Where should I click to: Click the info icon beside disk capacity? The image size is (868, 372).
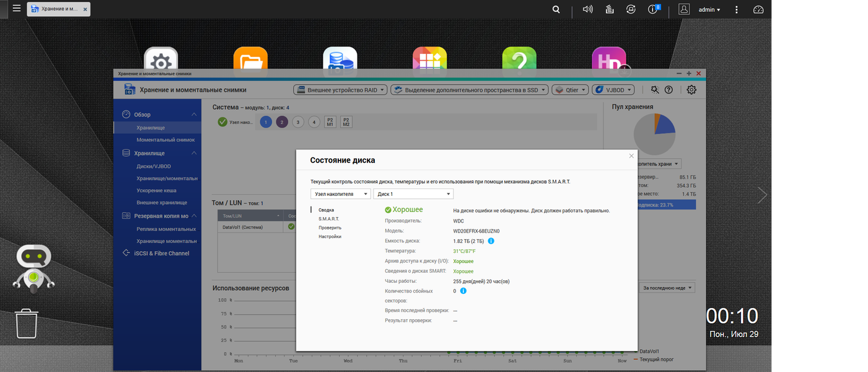coord(491,241)
